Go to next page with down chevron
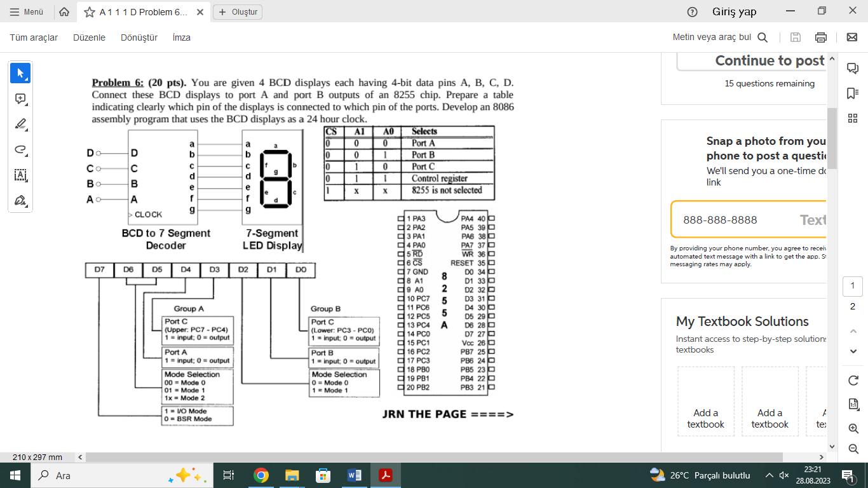This screenshot has height=488, width=868. (x=853, y=351)
